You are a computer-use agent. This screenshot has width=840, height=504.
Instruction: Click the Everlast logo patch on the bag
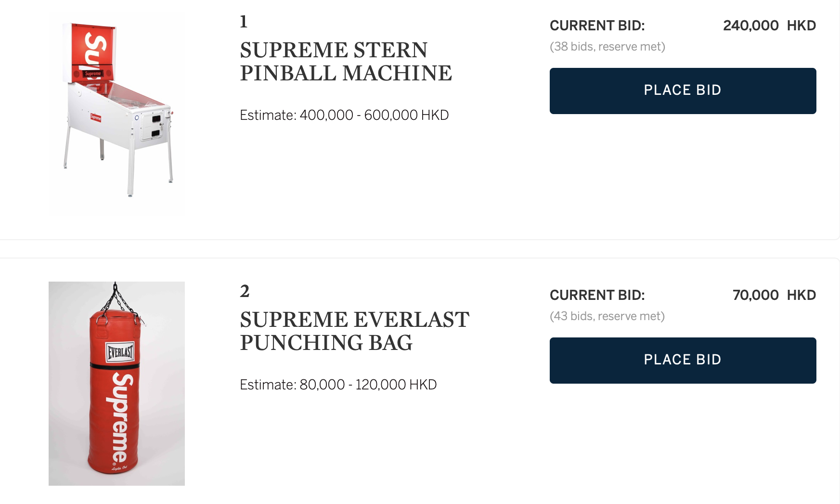point(120,352)
